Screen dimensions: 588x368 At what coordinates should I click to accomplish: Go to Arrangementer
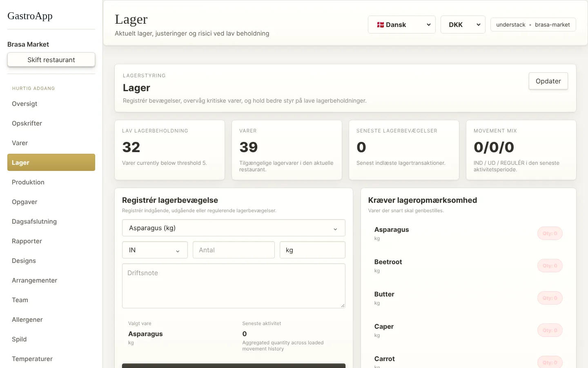point(51,280)
